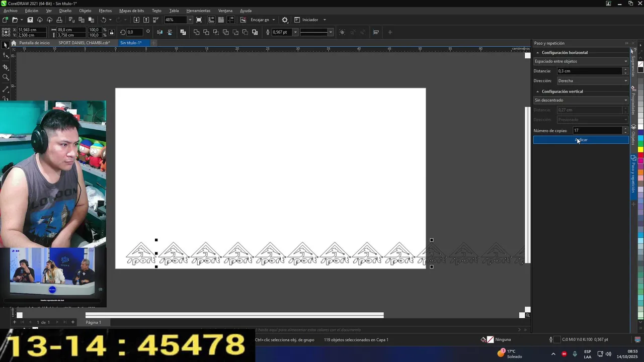
Task: Click the Undo arrow icon
Action: click(104, 20)
